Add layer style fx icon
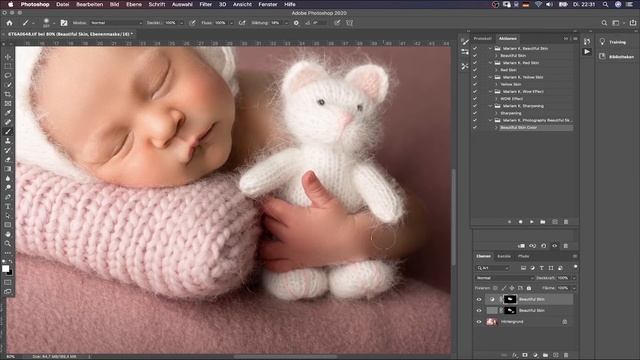The height and width of the screenshot is (360, 640). (515, 355)
